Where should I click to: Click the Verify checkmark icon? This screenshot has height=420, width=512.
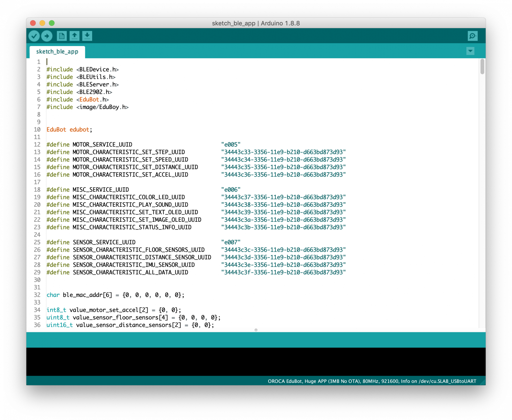click(34, 36)
